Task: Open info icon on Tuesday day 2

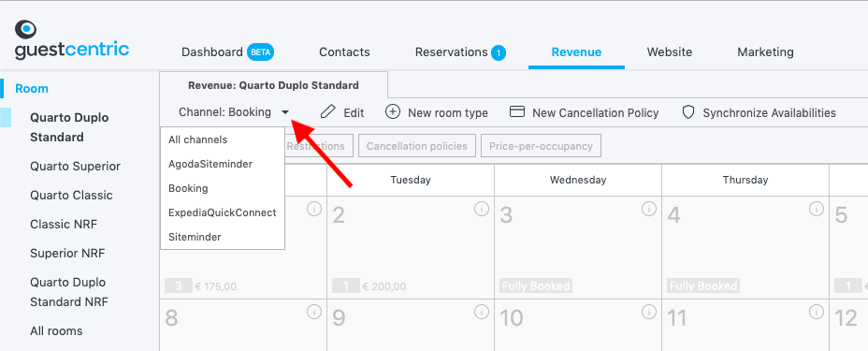Action: 482,209
